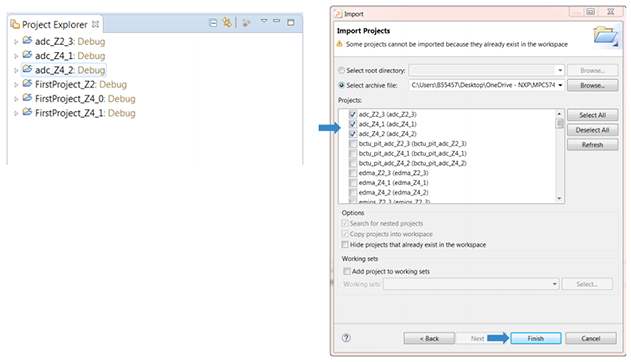Click projects list scrollbar thumb
The image size is (631, 362).
tap(559, 123)
